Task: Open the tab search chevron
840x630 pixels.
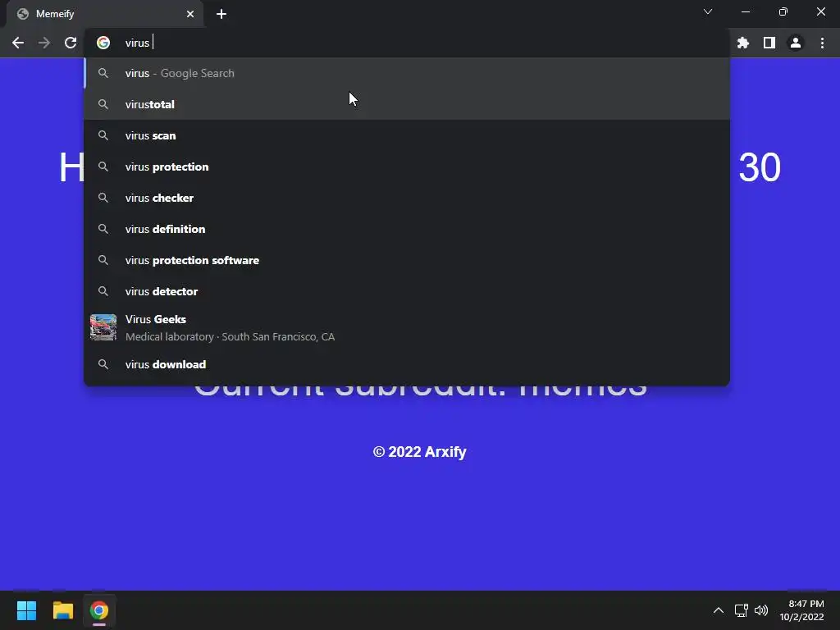Action: click(708, 11)
